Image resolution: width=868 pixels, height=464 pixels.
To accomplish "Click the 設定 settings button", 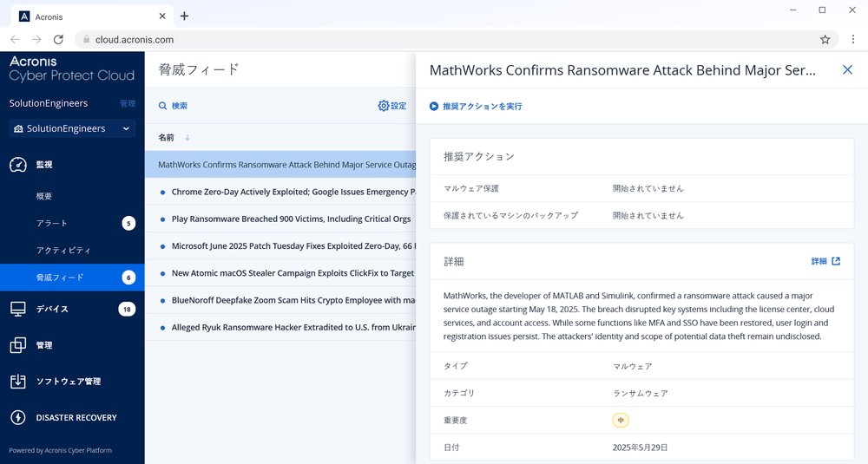I will pos(392,106).
